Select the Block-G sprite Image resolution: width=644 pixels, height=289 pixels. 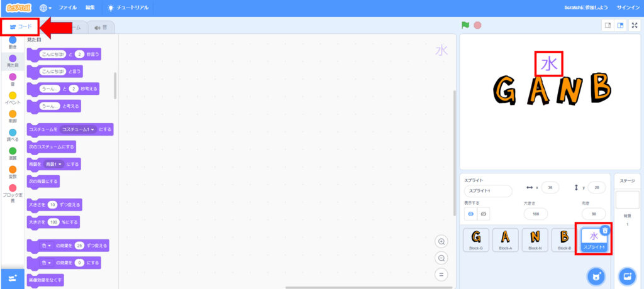point(476,240)
